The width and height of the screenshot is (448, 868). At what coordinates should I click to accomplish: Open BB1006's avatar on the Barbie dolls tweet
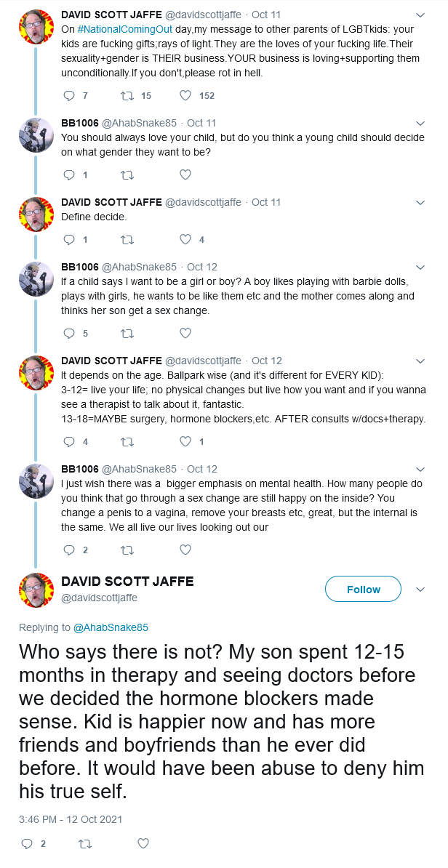pos(36,278)
